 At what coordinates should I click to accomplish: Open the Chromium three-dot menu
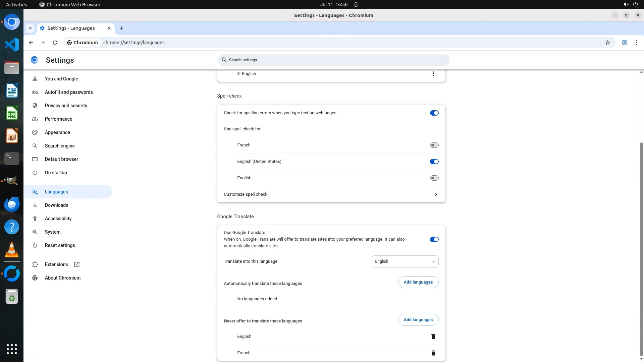click(x=636, y=43)
